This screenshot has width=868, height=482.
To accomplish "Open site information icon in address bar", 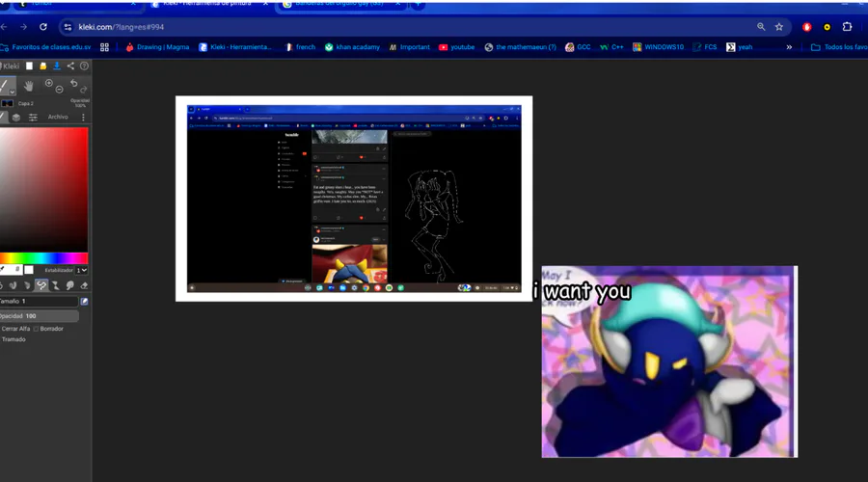I will [x=68, y=27].
